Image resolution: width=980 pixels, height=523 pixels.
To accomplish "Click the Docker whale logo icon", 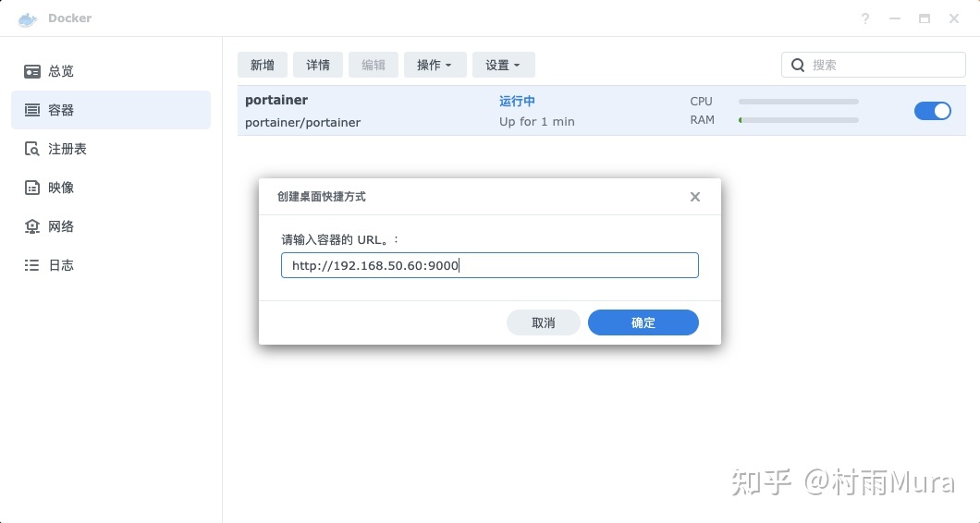I will pyautogui.click(x=28, y=18).
